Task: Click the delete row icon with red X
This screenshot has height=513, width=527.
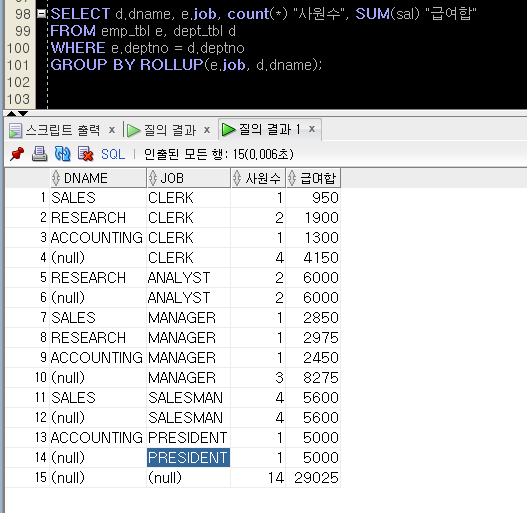Action: tap(85, 154)
